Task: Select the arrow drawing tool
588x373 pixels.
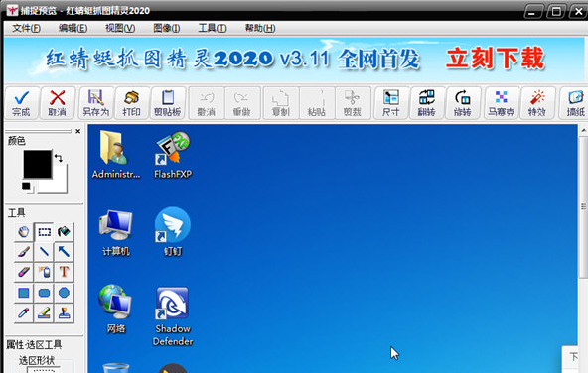Action: (65, 252)
